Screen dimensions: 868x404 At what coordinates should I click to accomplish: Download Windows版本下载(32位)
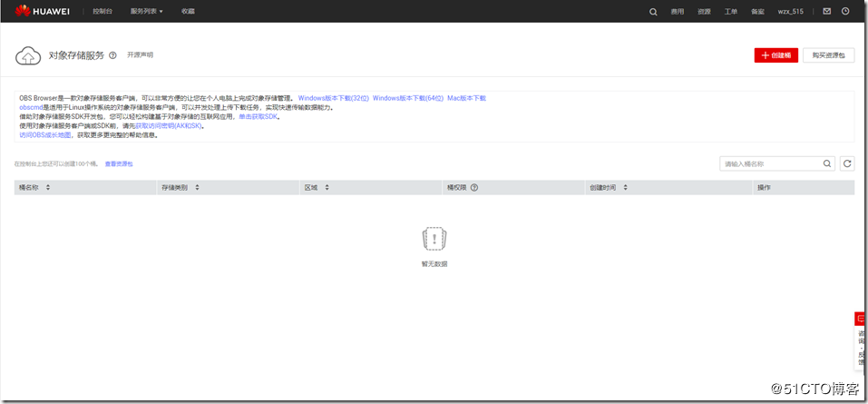(333, 98)
